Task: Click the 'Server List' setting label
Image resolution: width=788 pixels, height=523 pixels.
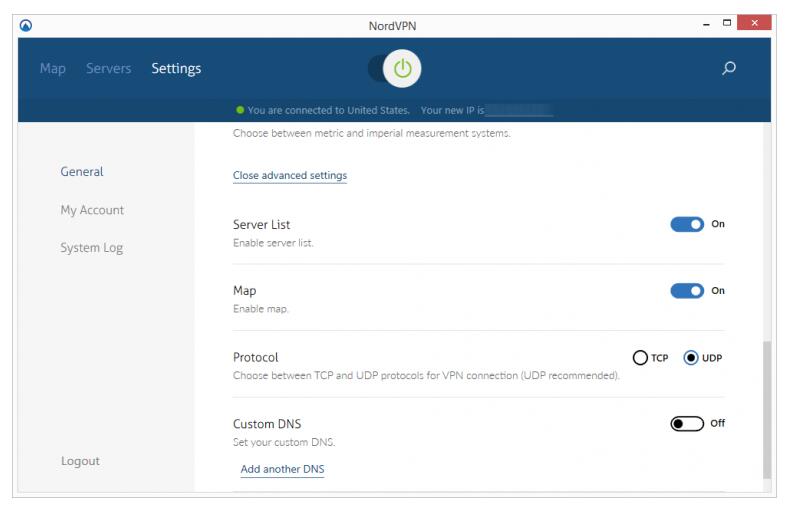Action: (x=261, y=225)
